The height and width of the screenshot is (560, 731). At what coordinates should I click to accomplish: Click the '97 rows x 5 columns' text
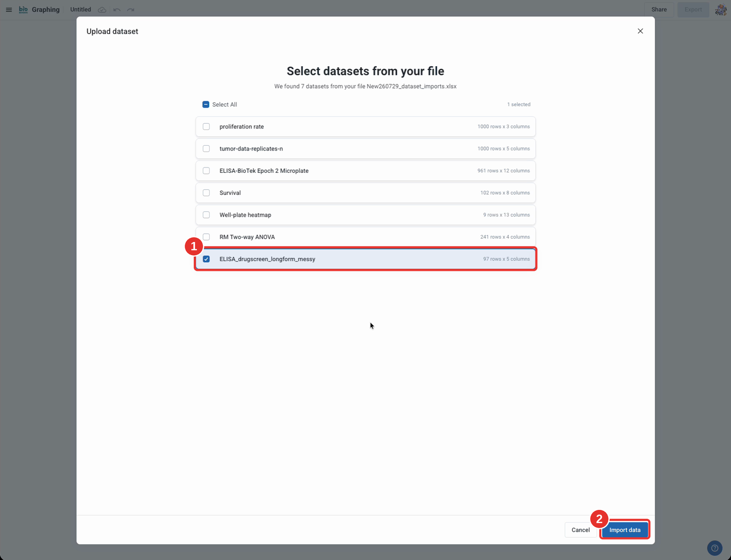506,259
